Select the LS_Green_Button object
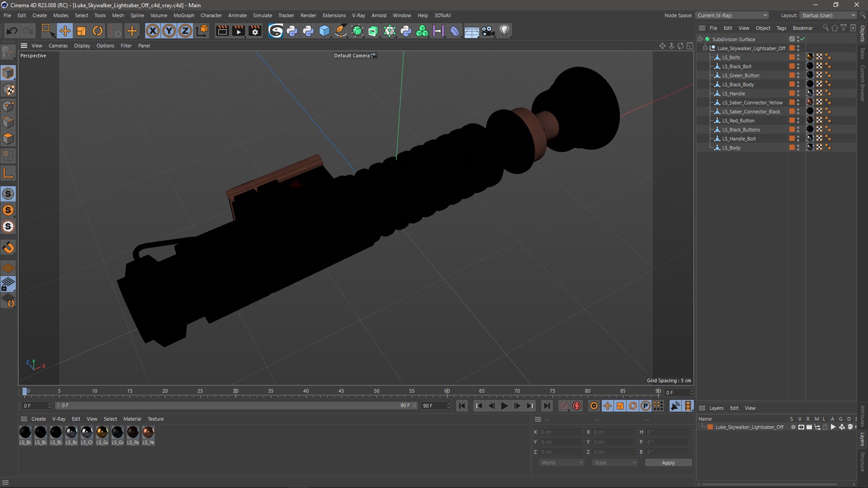Image resolution: width=868 pixels, height=488 pixels. tap(741, 75)
